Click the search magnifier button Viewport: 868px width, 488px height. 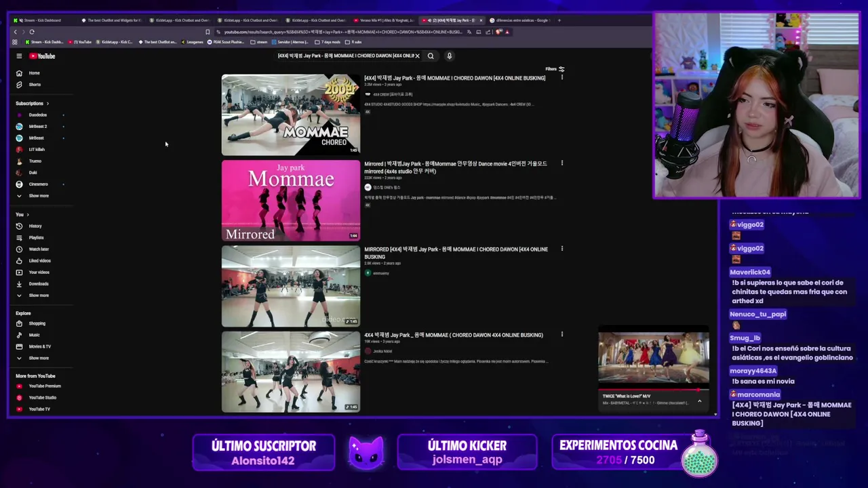click(x=431, y=56)
